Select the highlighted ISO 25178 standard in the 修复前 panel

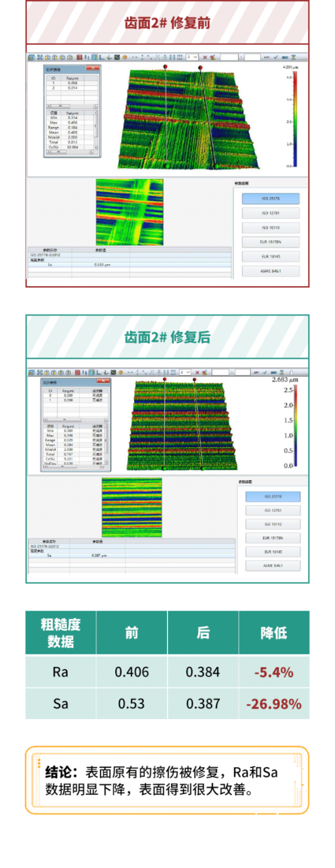coord(270,199)
